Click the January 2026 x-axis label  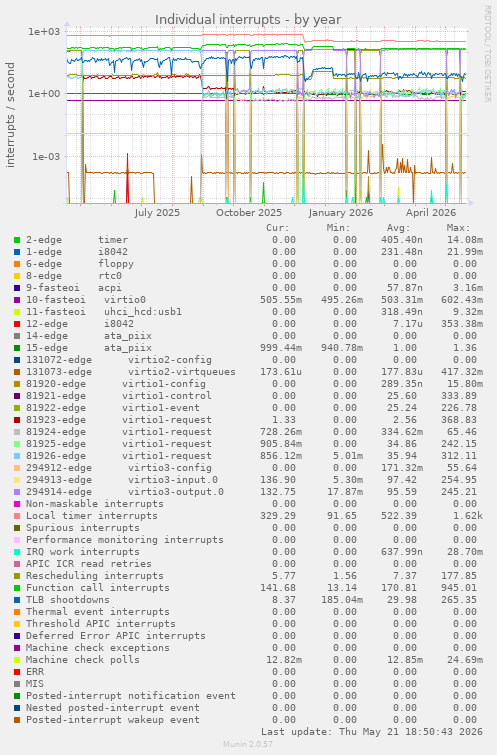click(340, 213)
